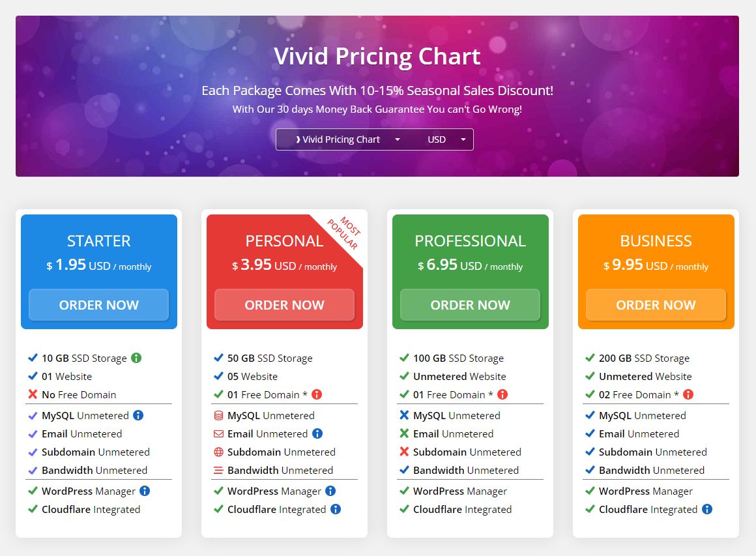
Task: Click the red X beside No Free Domain
Action: pos(33,394)
